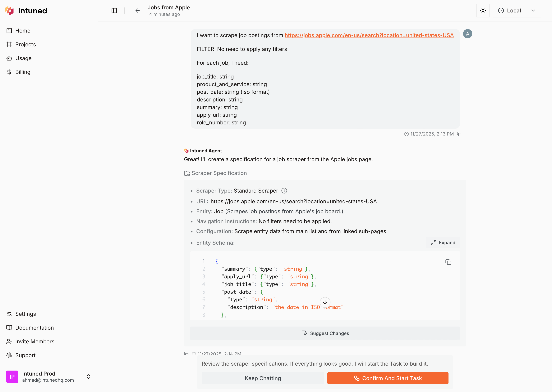Screen dimensions: 552x392
Task: Select the Usage section in sidebar
Action: pos(23,58)
